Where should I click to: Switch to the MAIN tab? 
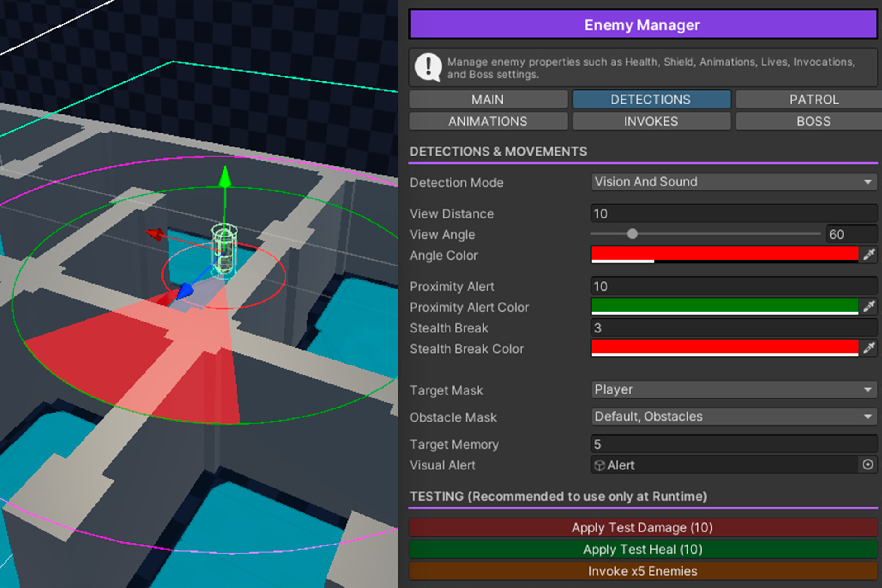[x=488, y=99]
